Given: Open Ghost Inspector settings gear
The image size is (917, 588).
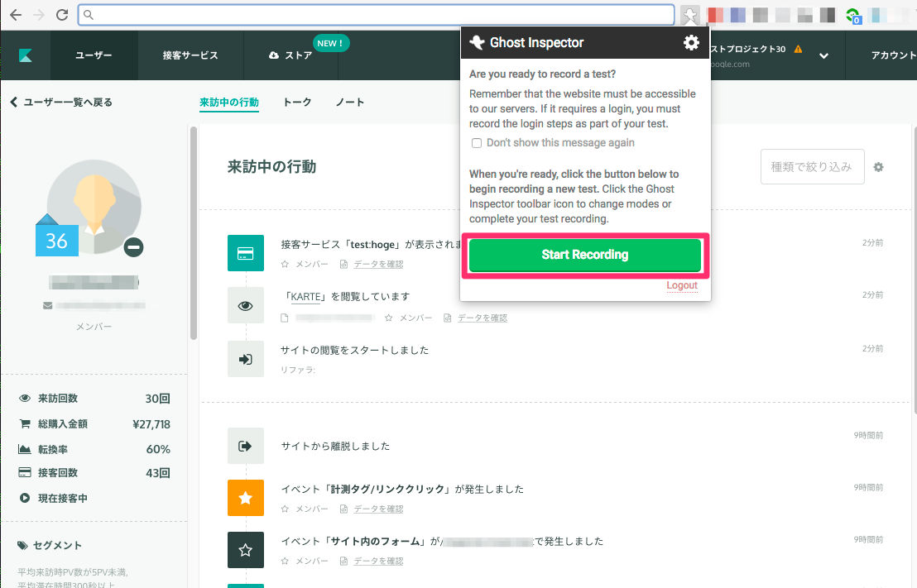Looking at the screenshot, I should point(691,43).
